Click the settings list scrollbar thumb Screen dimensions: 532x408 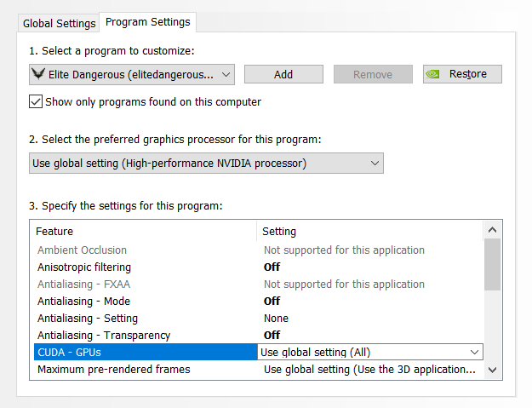tap(492, 264)
